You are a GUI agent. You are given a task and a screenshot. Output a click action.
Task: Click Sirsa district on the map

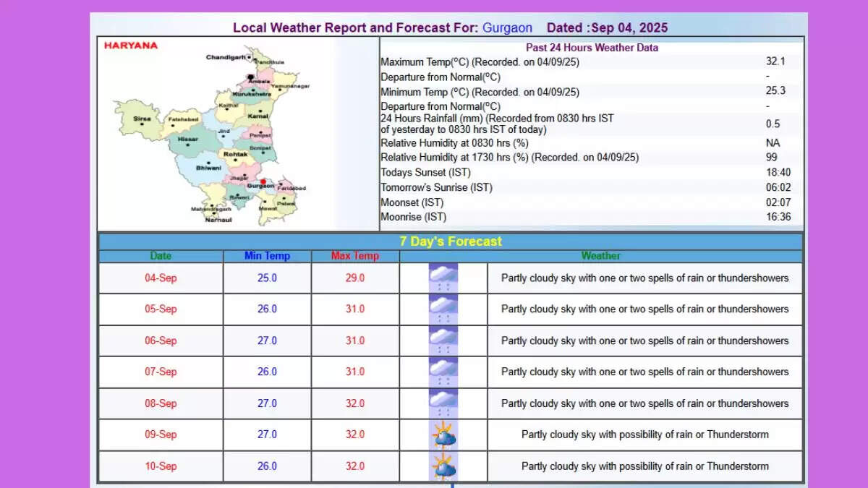[142, 119]
